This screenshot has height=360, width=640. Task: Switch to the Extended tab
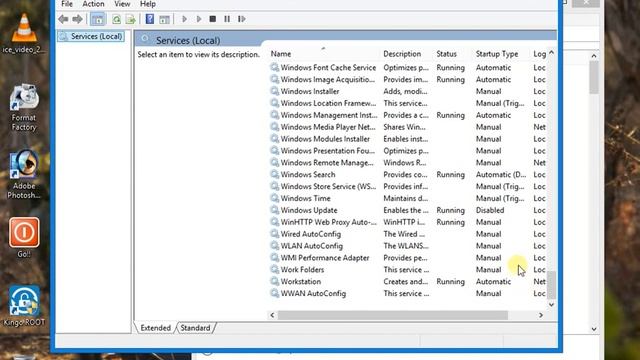click(156, 328)
